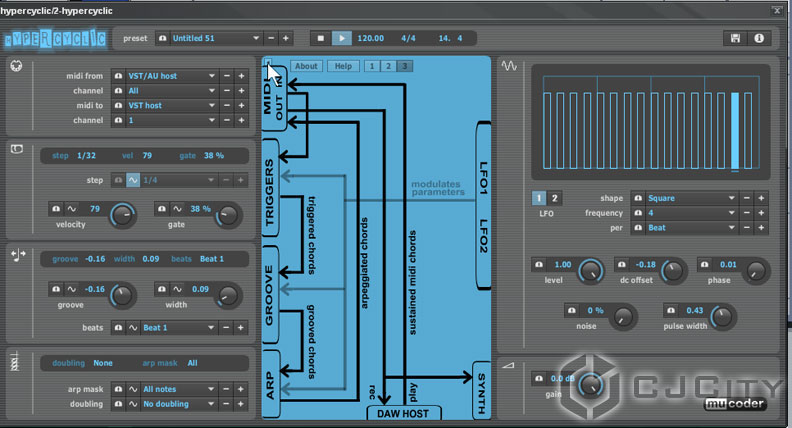Click the MIDI learn icon for midi to
This screenshot has width=792, height=428.
(x=118, y=106)
